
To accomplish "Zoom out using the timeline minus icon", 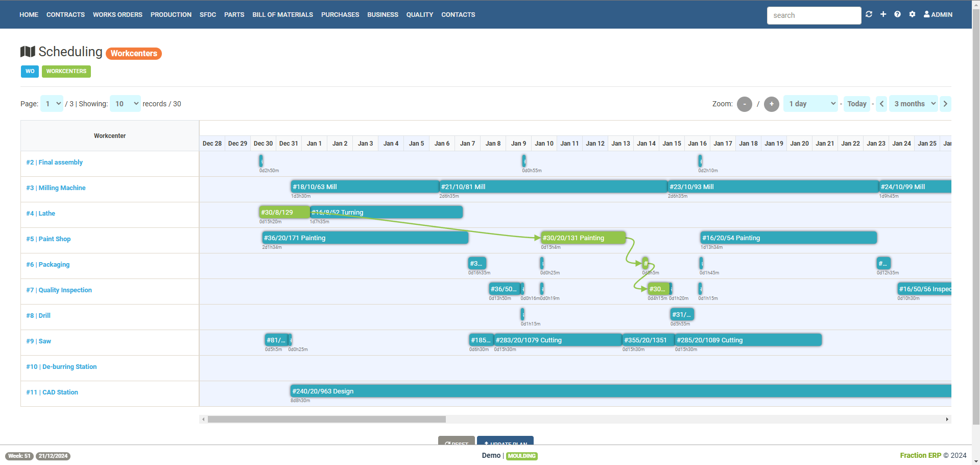I will point(744,104).
